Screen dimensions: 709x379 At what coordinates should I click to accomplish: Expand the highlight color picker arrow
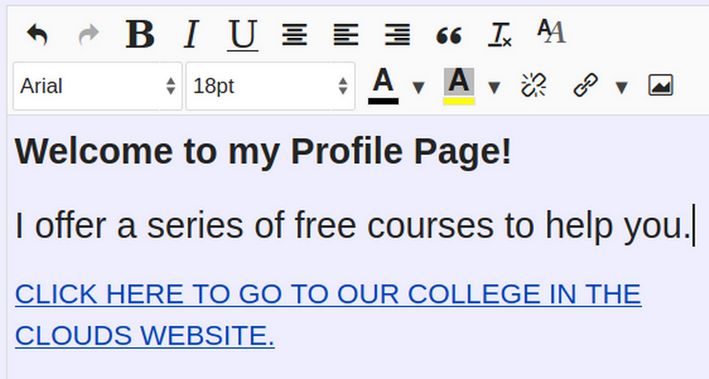tap(494, 87)
